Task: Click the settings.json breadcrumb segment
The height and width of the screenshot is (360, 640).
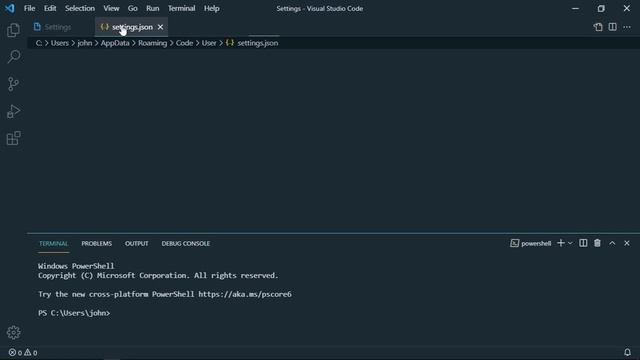Action: (x=252, y=43)
